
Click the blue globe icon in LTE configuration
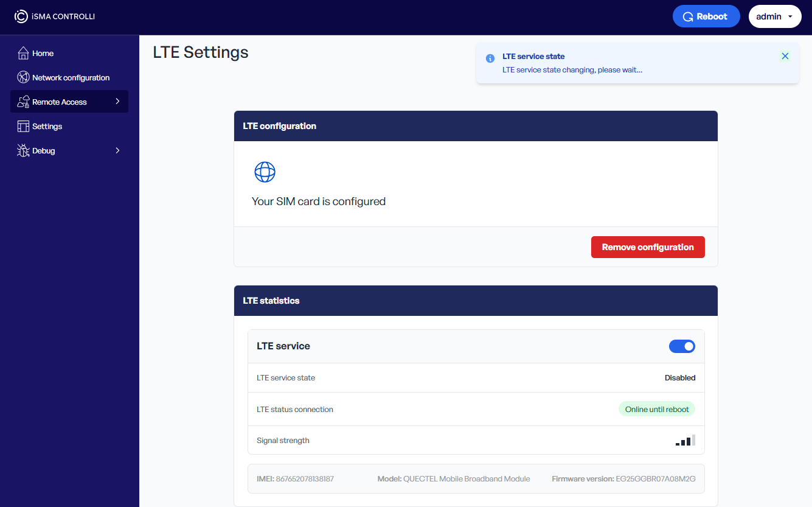pyautogui.click(x=265, y=172)
